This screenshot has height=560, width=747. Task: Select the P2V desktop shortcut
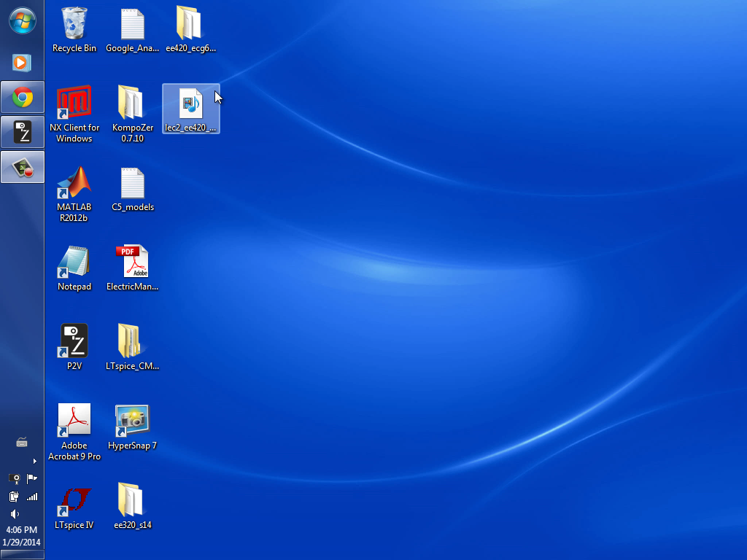pos(74,348)
